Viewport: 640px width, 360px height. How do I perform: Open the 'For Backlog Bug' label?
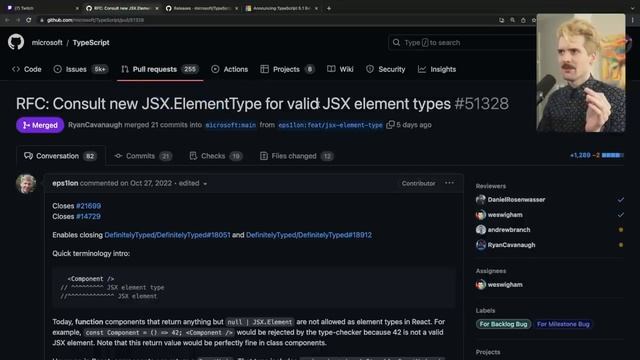click(503, 324)
